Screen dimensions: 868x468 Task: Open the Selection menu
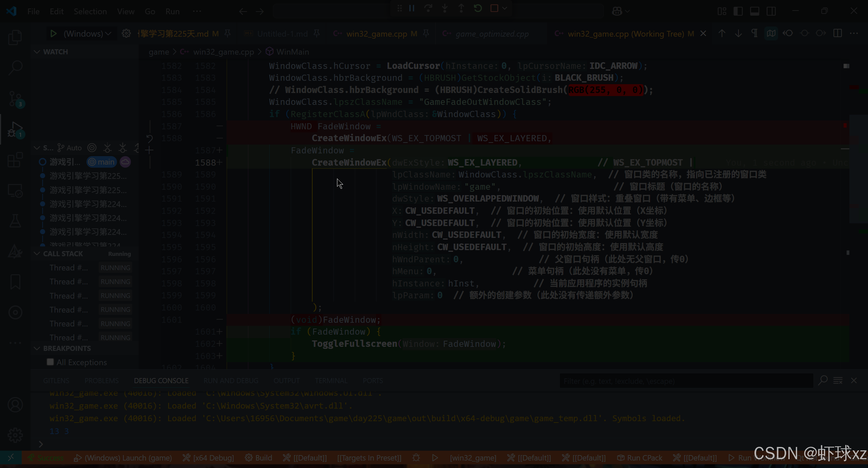(90, 12)
